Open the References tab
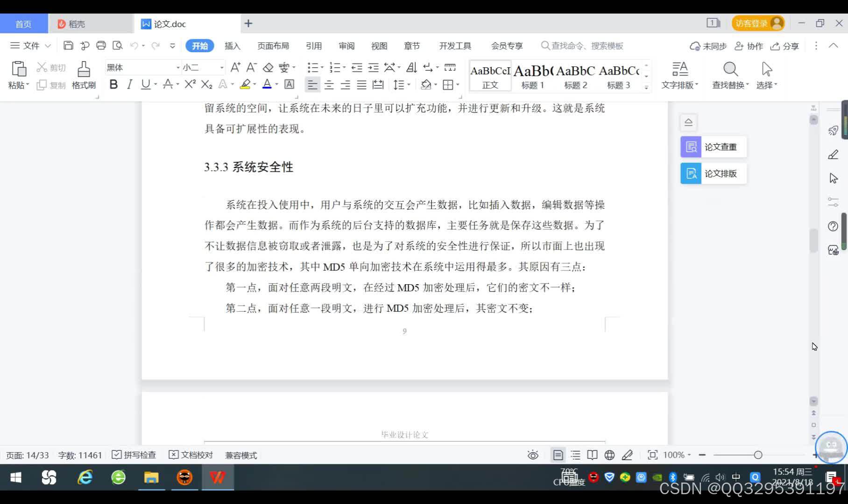The image size is (848, 504). click(x=314, y=46)
